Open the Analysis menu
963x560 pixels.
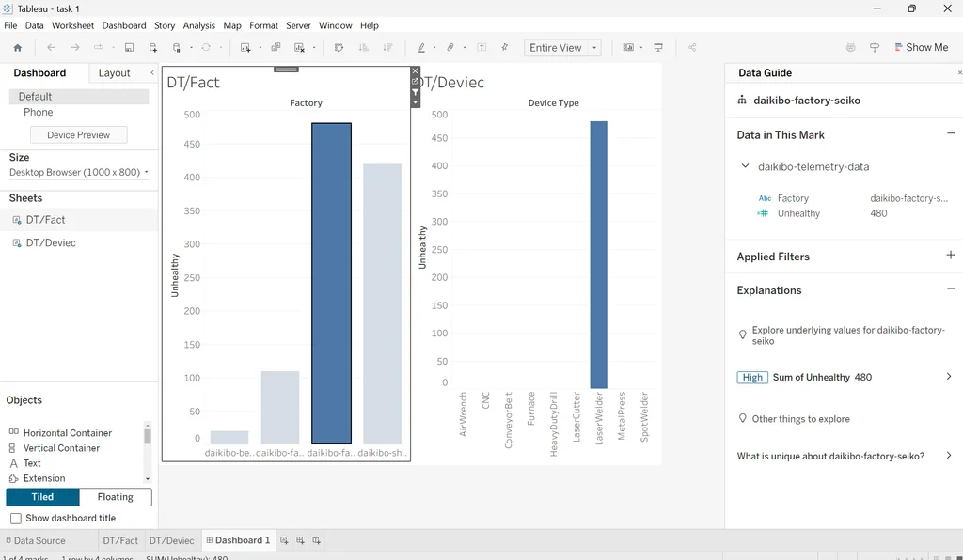coord(199,25)
